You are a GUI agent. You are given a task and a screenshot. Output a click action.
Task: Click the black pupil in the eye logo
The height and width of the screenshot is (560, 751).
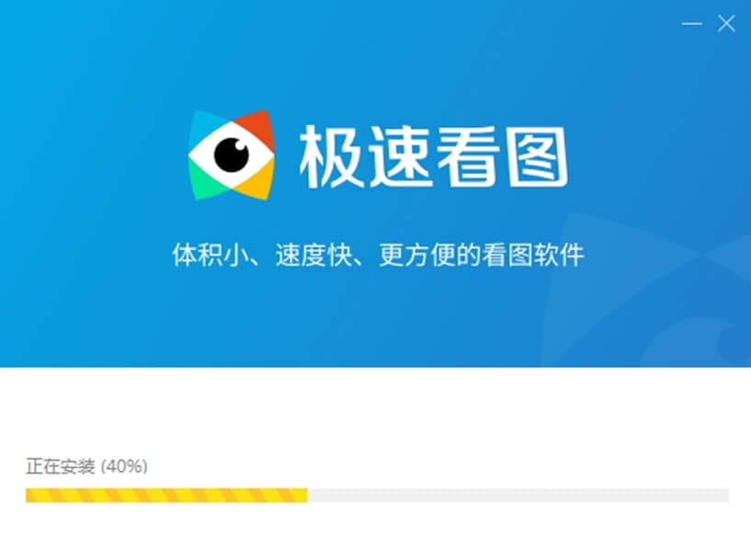point(232,154)
